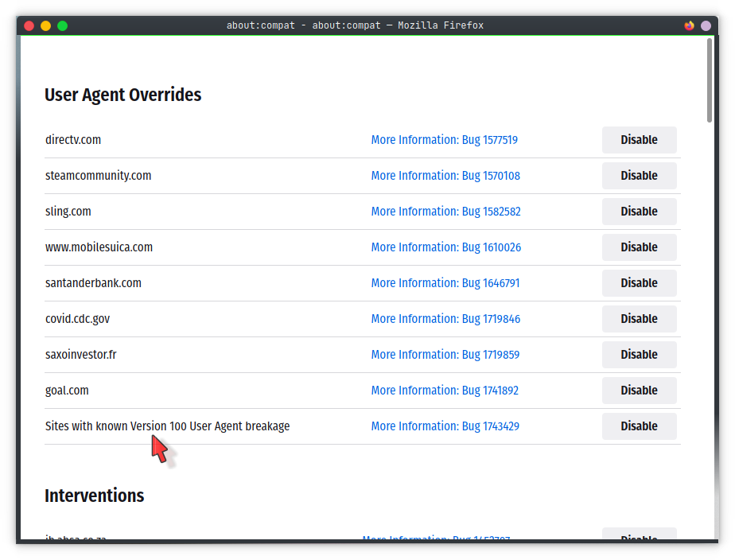The height and width of the screenshot is (560, 735).
Task: Maximize the window with the green button
Action: pos(63,25)
